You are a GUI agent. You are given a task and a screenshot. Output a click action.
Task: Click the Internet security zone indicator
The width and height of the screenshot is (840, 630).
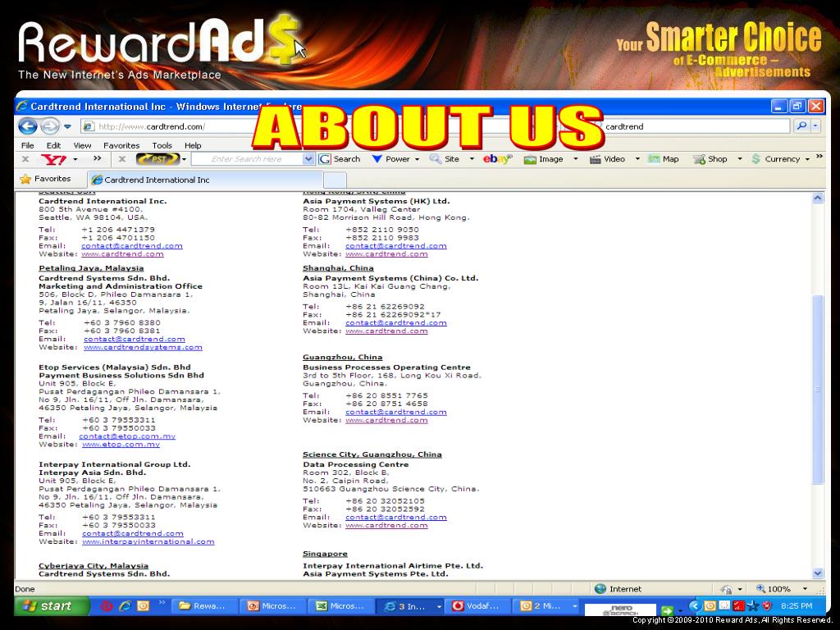point(619,589)
